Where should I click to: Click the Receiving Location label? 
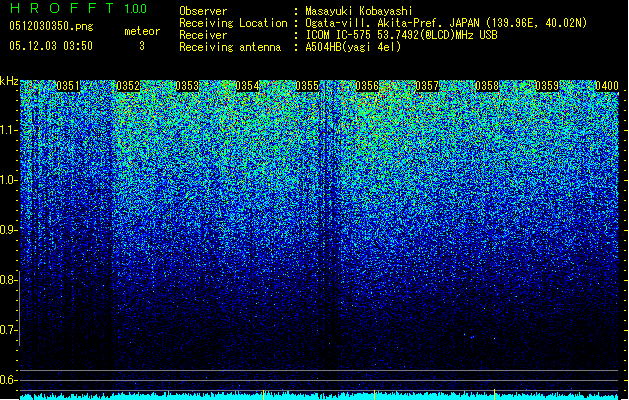233,23
